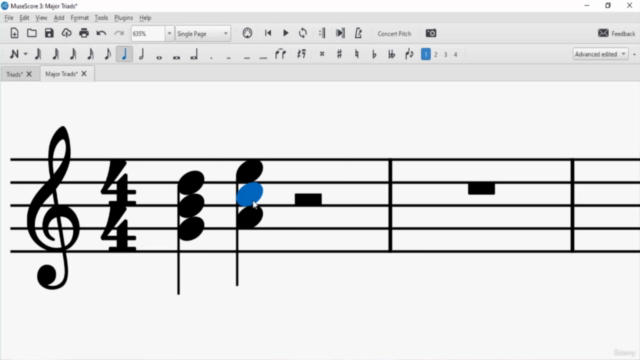Click the 635% zoom input field

[x=148, y=33]
